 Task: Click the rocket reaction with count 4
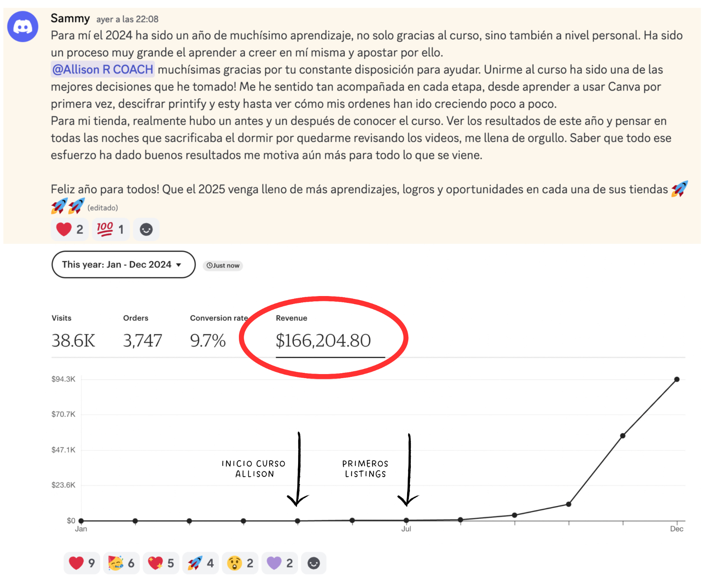click(x=200, y=563)
